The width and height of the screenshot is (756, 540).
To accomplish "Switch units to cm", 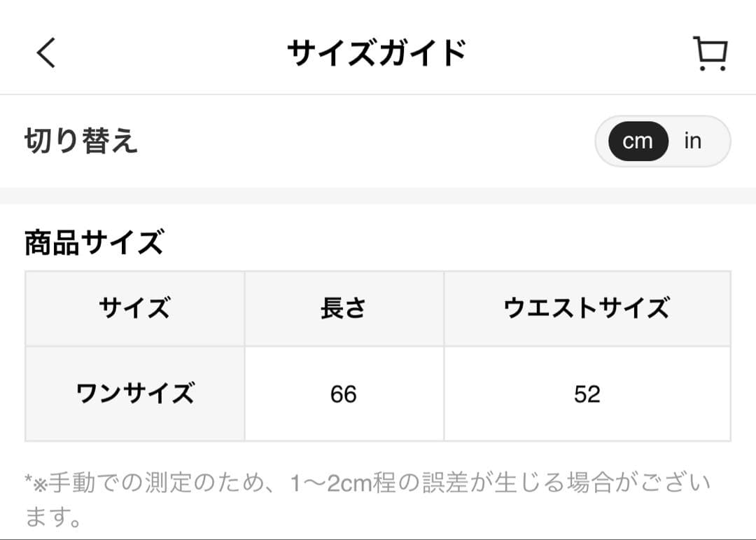I will (x=637, y=141).
